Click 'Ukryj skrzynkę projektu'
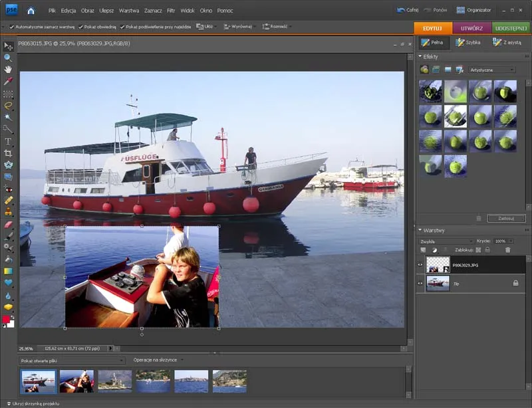 33,403
